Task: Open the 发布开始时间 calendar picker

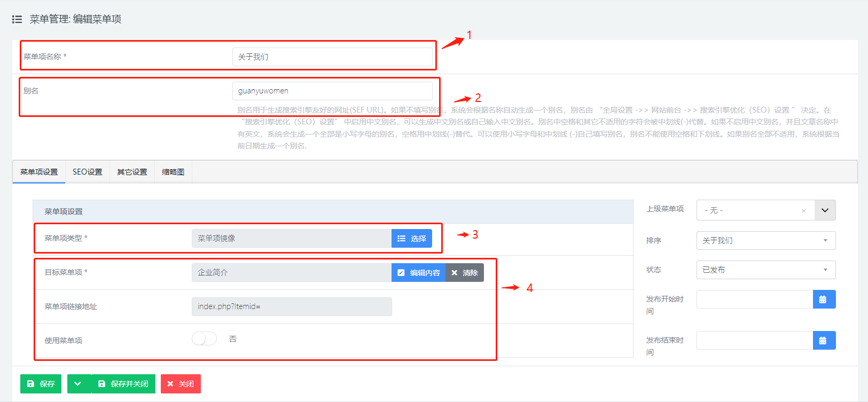Action: pyautogui.click(x=823, y=299)
